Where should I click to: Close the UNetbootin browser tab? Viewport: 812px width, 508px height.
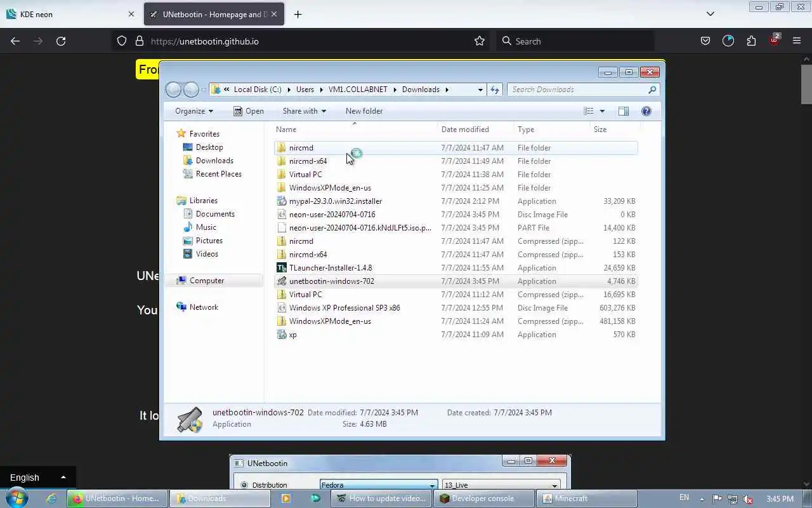coord(274,14)
